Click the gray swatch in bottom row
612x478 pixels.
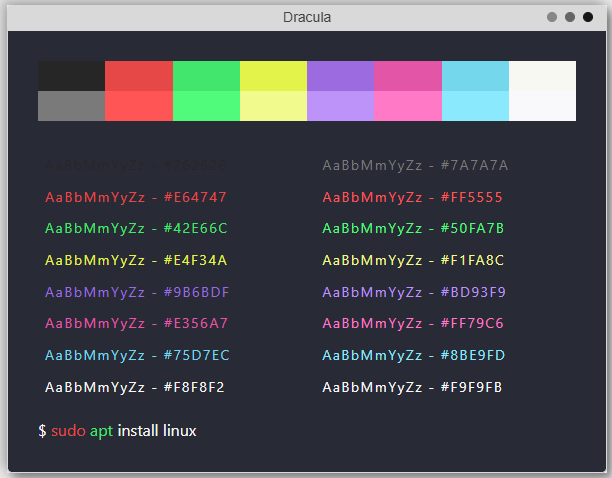71,106
